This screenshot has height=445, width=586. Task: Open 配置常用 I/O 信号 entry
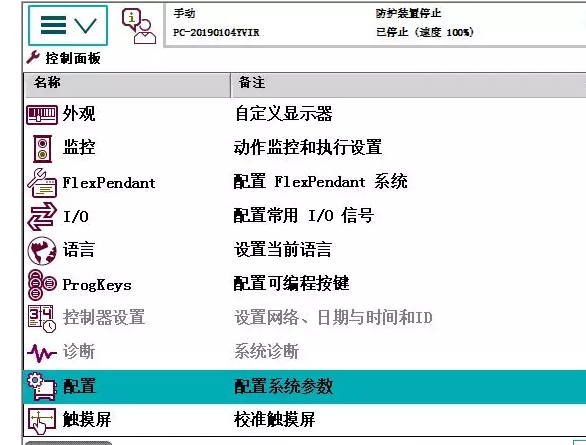[x=304, y=216]
